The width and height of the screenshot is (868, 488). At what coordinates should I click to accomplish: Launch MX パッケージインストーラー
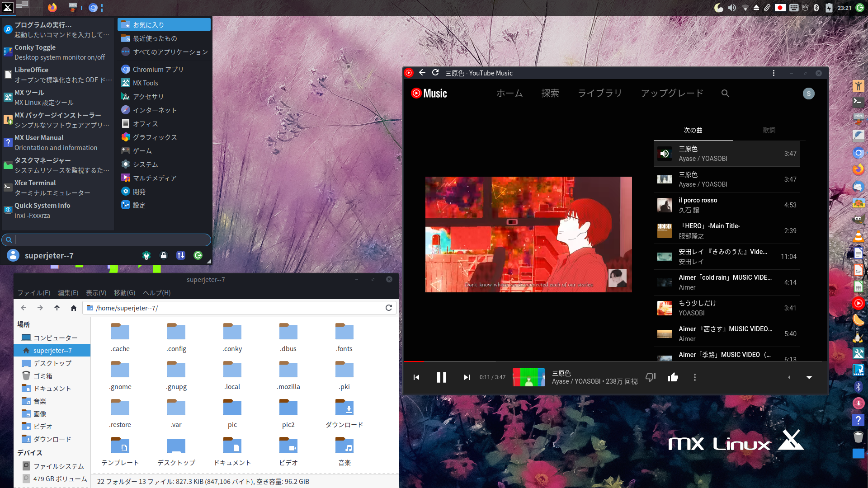tap(57, 120)
